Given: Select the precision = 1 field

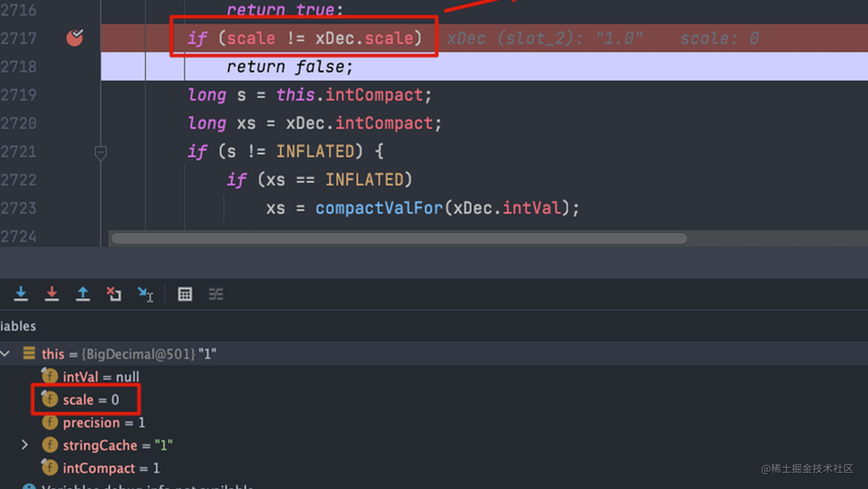Looking at the screenshot, I should [x=104, y=422].
